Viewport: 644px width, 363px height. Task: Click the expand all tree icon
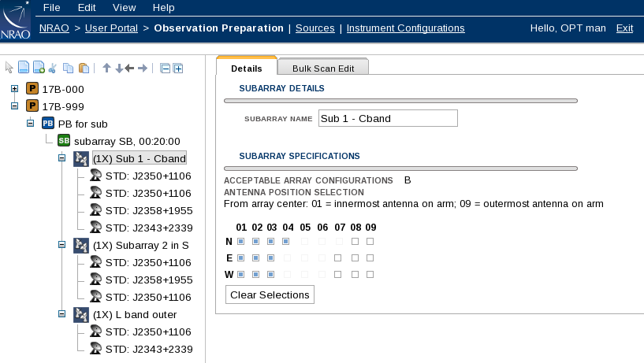point(178,69)
